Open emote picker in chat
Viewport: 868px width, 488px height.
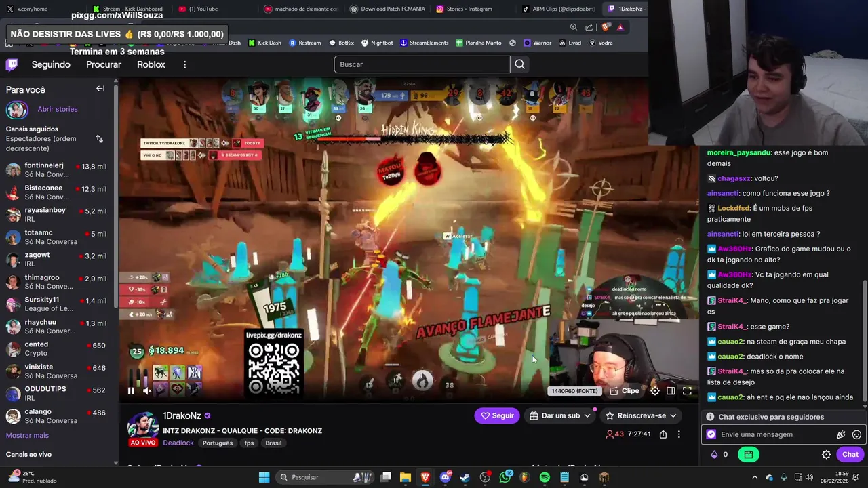pos(856,434)
